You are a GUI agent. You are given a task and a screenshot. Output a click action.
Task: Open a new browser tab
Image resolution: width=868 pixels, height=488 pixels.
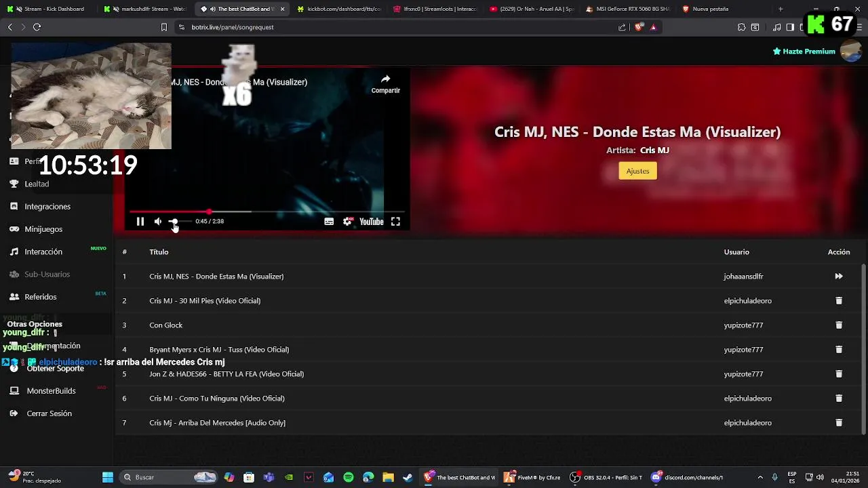pyautogui.click(x=781, y=9)
